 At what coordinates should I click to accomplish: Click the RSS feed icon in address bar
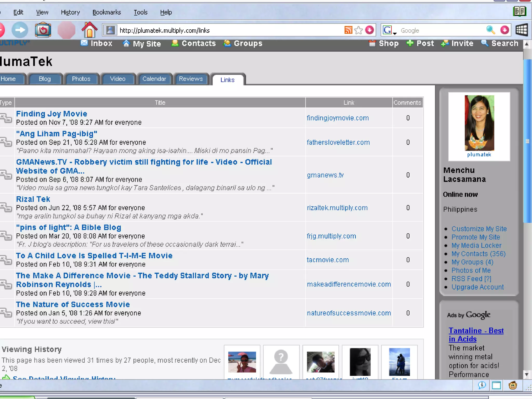coord(348,30)
